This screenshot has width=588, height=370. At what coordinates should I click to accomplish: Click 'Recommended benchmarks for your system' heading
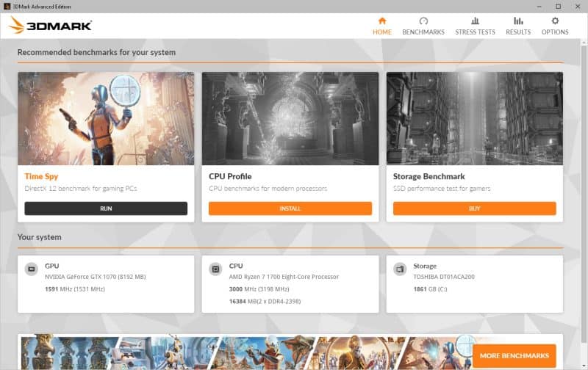click(x=96, y=52)
